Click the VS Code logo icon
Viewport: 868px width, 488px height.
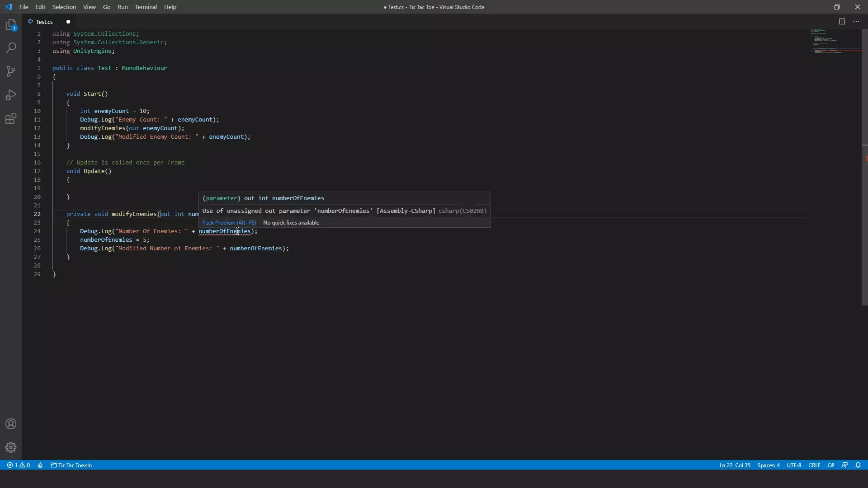[x=8, y=7]
